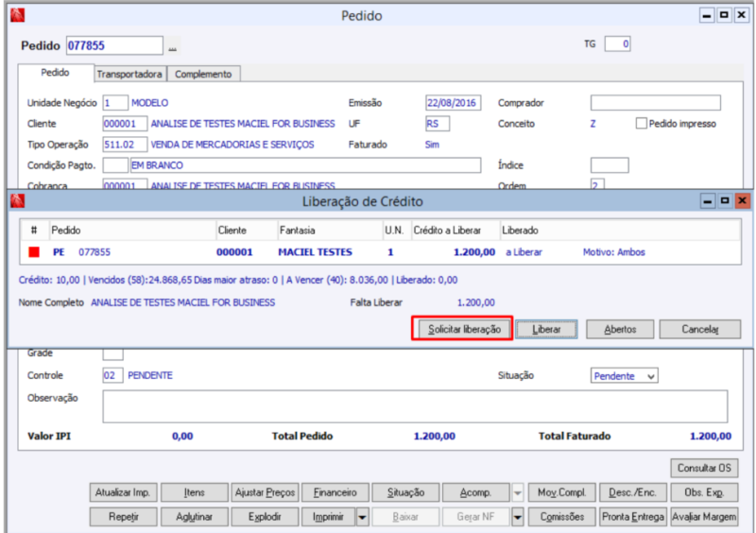Click the Aglutinar button

pos(195,517)
